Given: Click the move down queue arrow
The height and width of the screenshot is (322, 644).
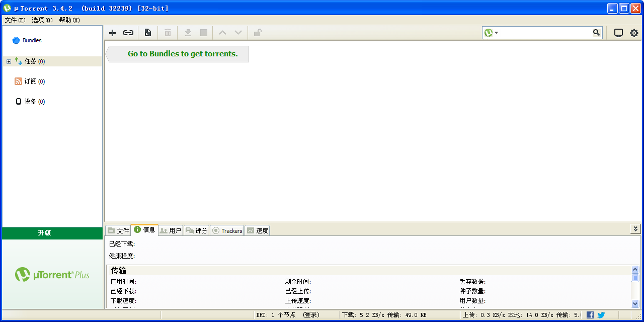Looking at the screenshot, I should (238, 33).
